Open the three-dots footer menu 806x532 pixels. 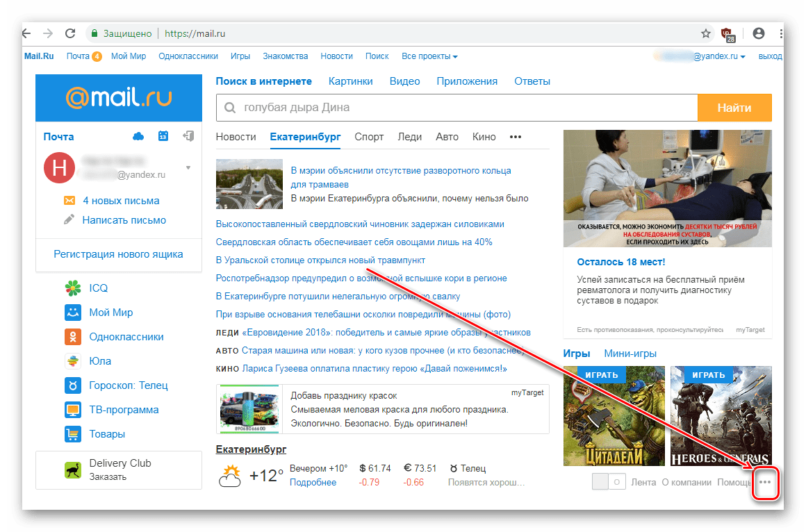click(x=765, y=482)
